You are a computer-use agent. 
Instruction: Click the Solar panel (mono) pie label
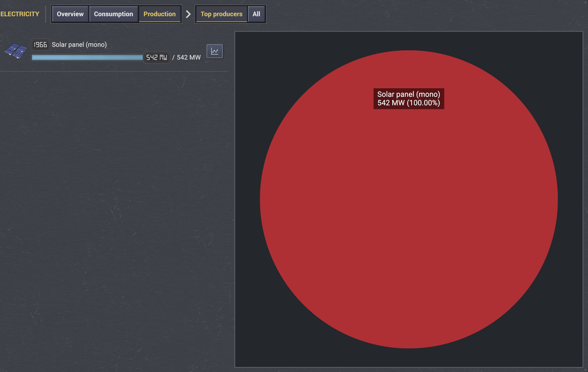[x=409, y=99]
